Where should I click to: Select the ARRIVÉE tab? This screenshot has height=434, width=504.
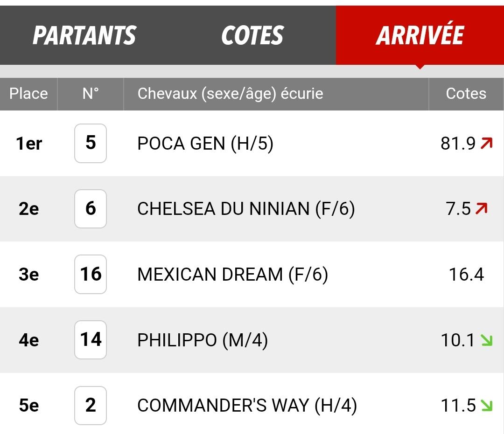point(420,35)
